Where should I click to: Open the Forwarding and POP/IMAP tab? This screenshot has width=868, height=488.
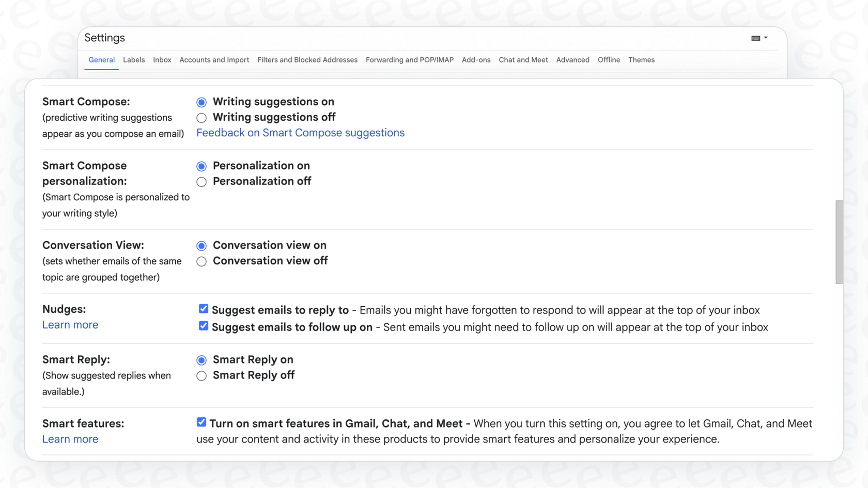[409, 60]
